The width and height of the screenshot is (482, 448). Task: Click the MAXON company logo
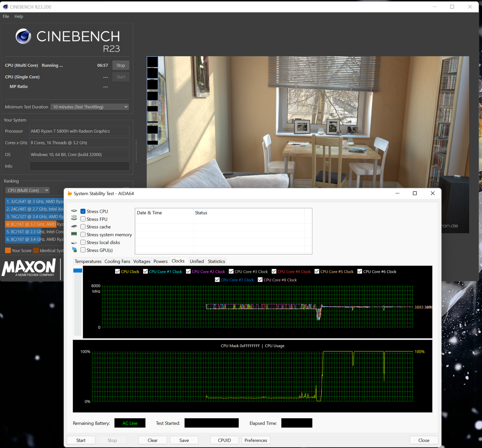coord(29,267)
